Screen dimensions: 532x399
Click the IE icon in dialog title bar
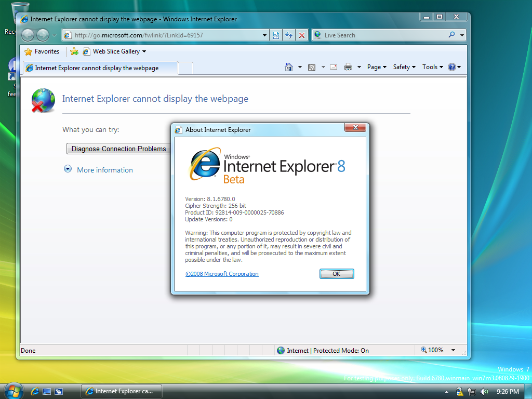click(x=178, y=130)
